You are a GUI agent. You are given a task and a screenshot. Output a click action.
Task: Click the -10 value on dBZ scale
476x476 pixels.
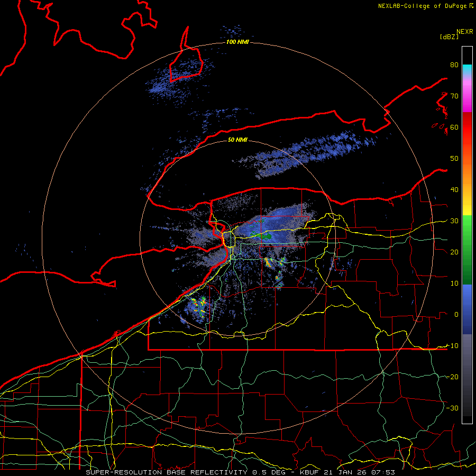[x=452, y=346]
